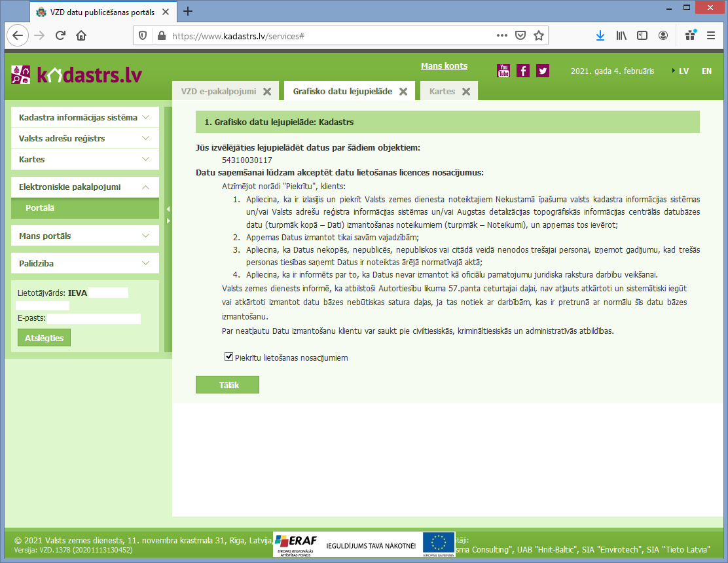
Task: Bookmark this page with star icon
Action: coord(539,36)
